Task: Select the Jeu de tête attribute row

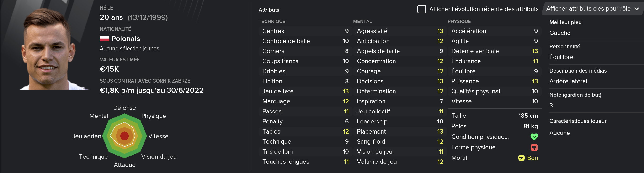Action: pyautogui.click(x=305, y=91)
